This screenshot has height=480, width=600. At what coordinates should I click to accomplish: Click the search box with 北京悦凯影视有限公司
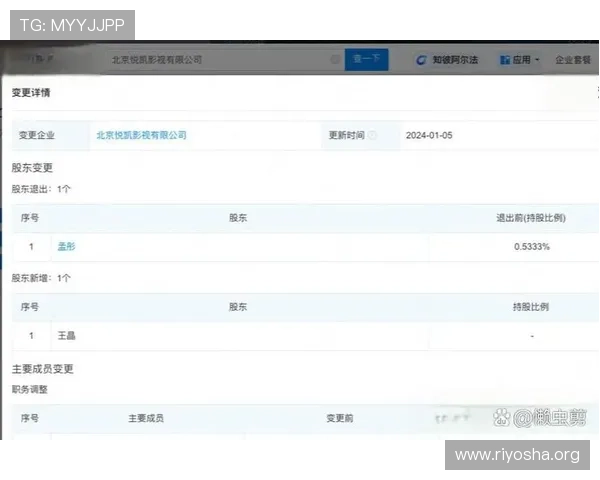click(224, 60)
